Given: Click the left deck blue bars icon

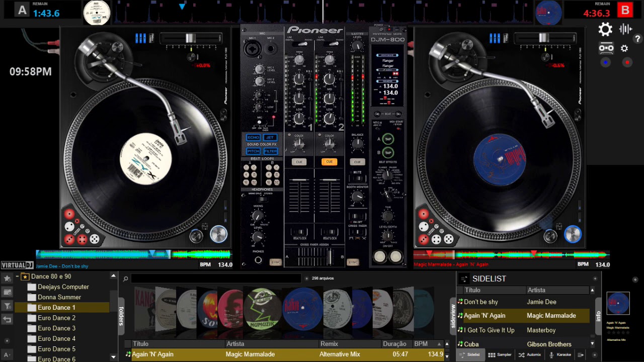Looking at the screenshot, I should pos(141,38).
